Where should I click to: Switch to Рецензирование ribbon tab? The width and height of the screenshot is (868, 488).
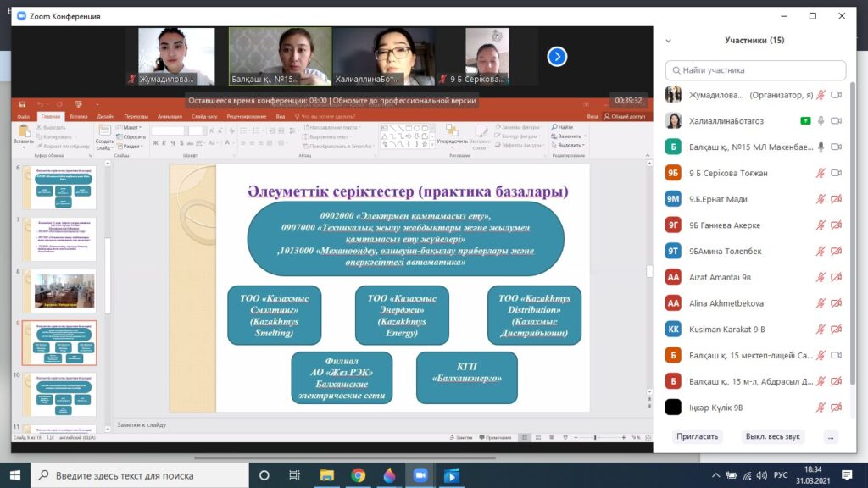pos(247,117)
